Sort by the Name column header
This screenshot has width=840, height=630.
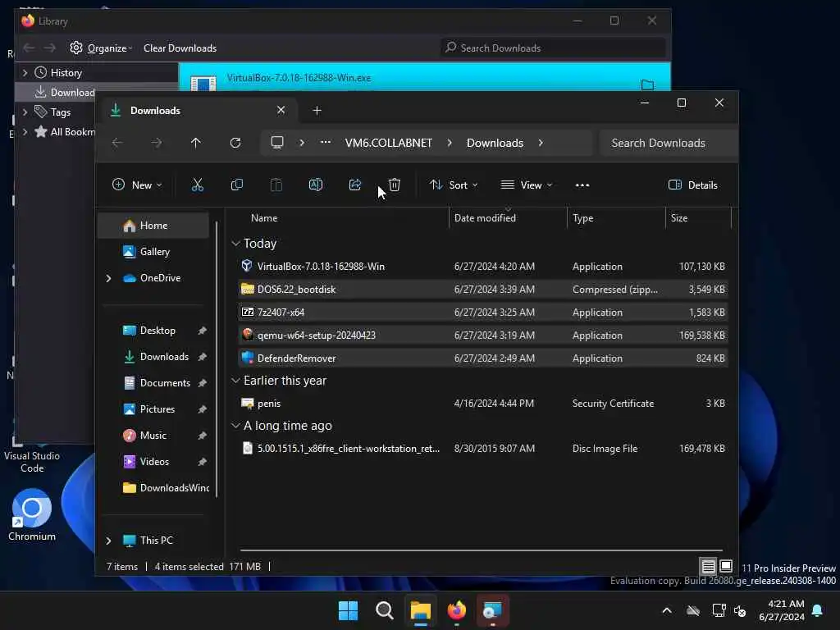264,218
